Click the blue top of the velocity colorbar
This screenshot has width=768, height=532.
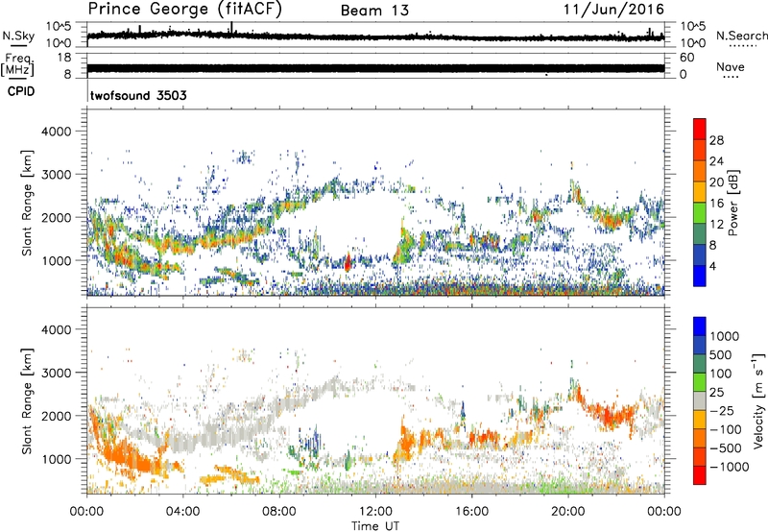point(700,326)
